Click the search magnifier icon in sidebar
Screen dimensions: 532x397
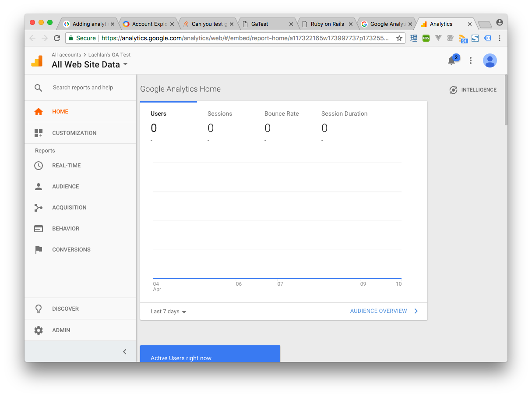pos(39,88)
